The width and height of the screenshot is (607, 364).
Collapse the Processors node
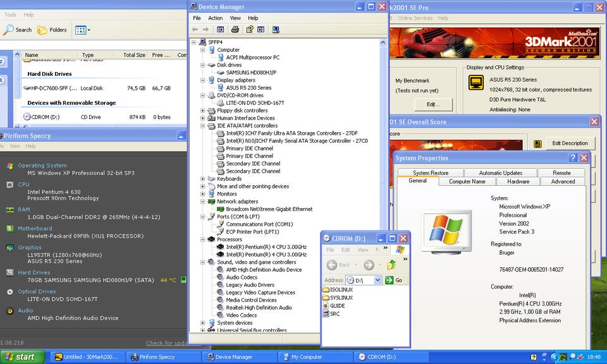tap(202, 240)
